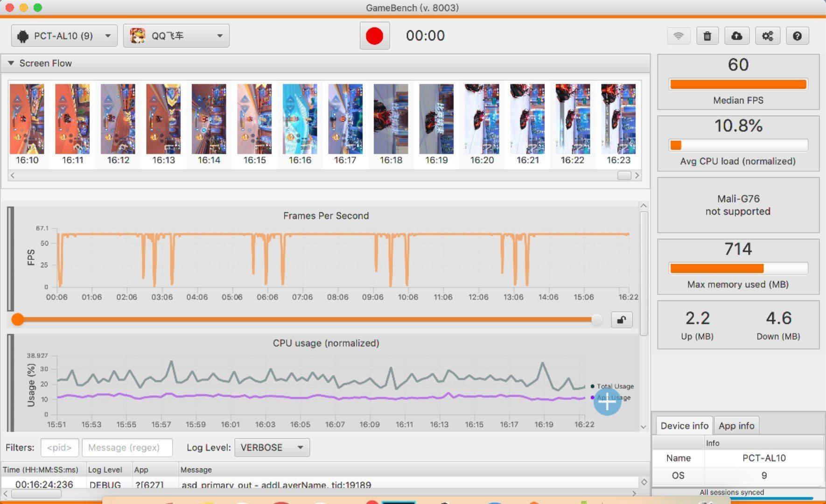Select the 16:18 screenshot thumbnail

(391, 119)
